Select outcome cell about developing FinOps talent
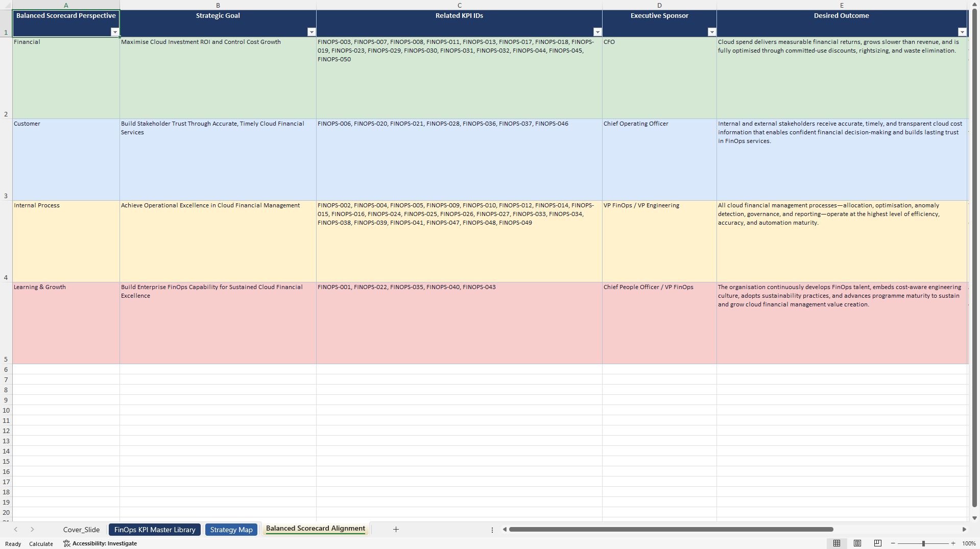 [x=842, y=323]
